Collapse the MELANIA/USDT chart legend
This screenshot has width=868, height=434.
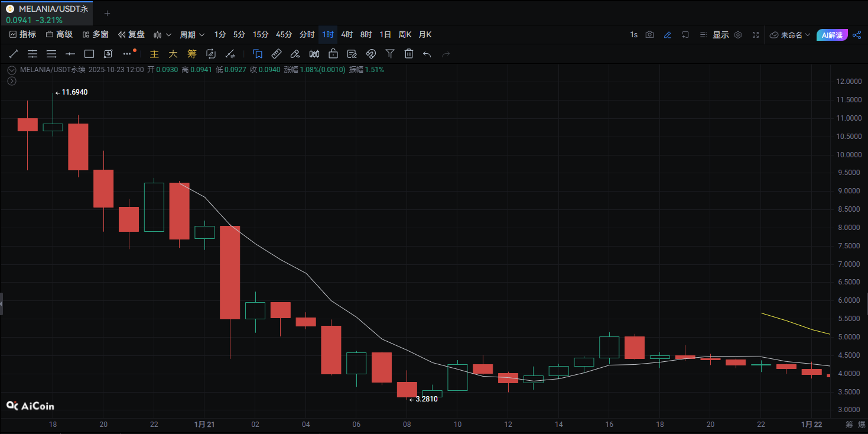pyautogui.click(x=12, y=70)
